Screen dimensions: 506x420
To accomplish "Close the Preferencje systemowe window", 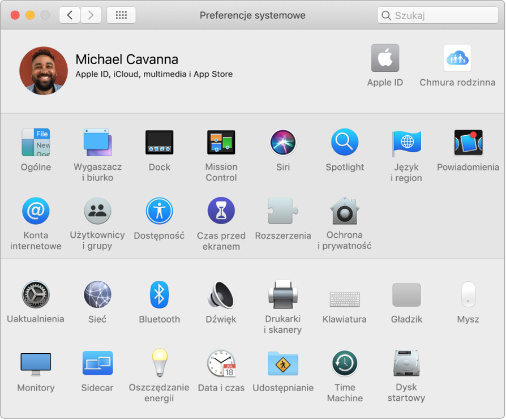I will point(15,15).
